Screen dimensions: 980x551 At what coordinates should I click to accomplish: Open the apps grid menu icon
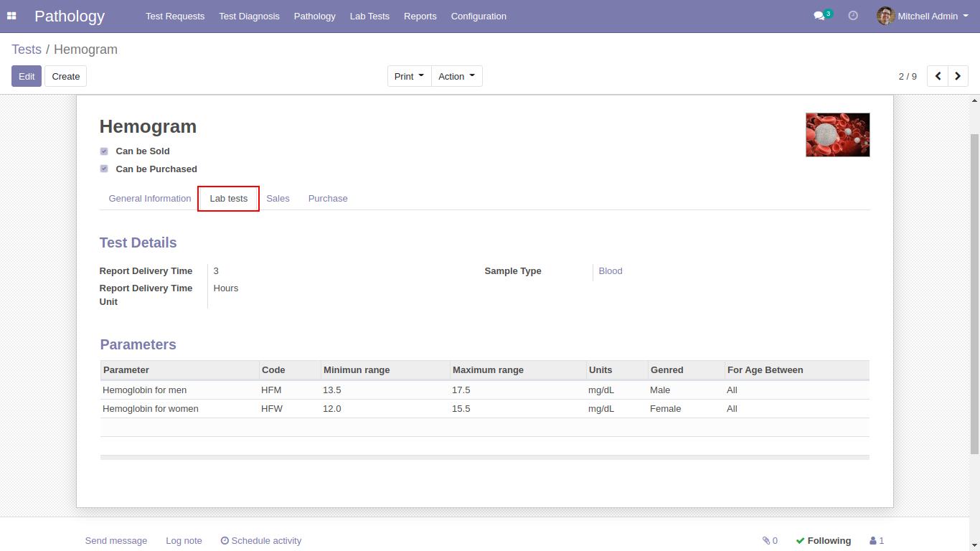[x=11, y=16]
